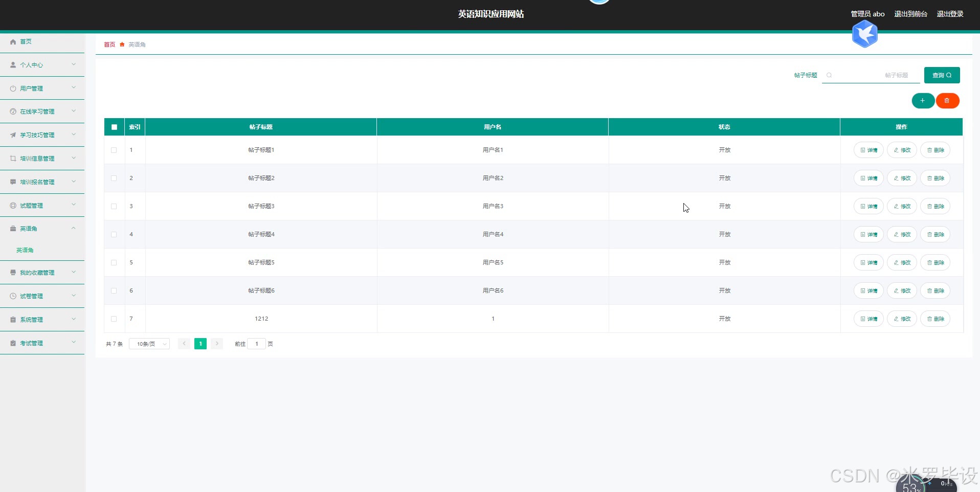
Task: Open 系统管理 menu
Action: tap(42, 320)
